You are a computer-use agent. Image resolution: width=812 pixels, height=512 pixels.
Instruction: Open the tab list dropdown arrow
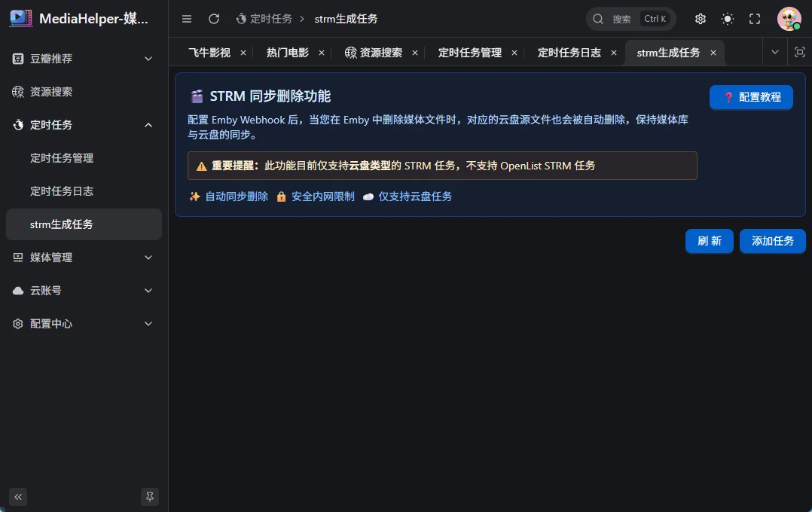(x=775, y=52)
